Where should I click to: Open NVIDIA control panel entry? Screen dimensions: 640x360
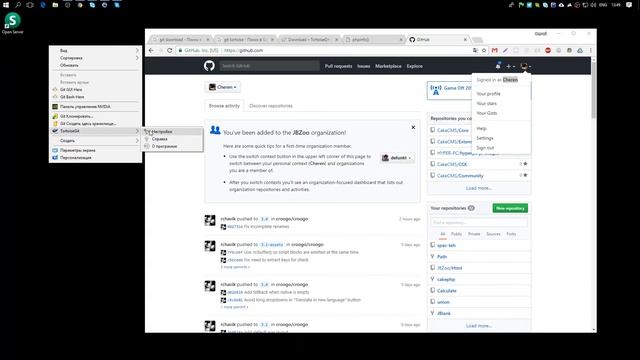point(95,107)
